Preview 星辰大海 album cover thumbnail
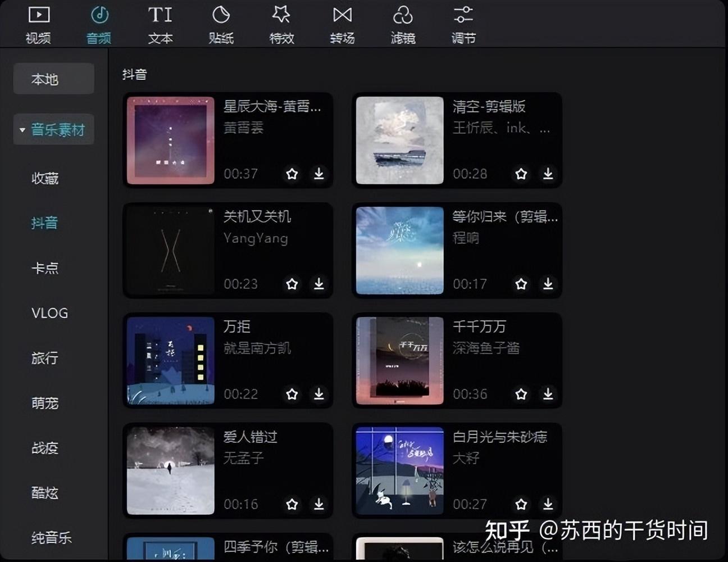728x562 pixels. click(x=171, y=140)
